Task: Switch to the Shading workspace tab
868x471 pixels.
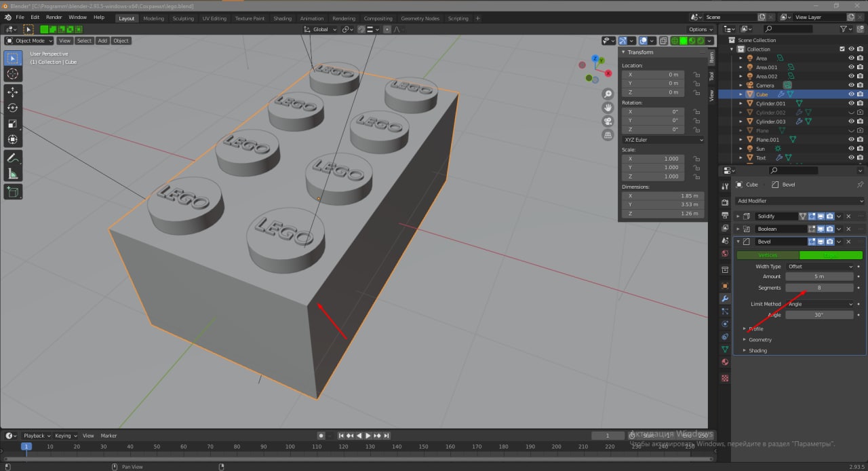Action: point(282,18)
